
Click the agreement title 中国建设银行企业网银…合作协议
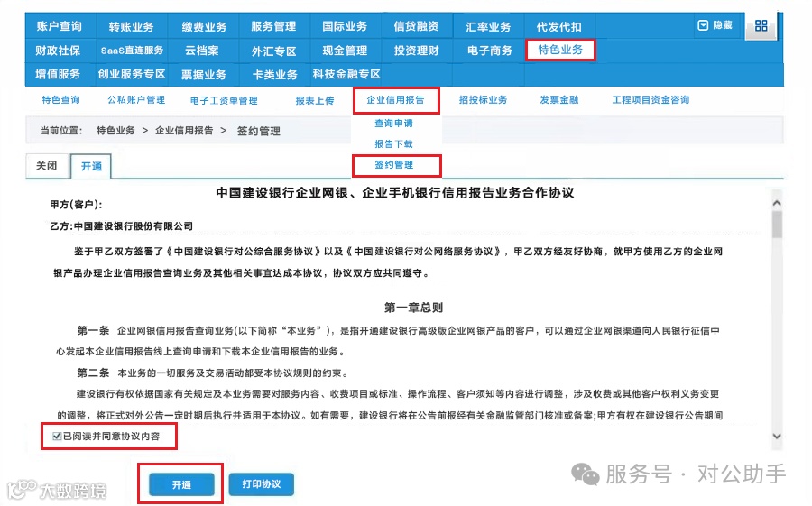(x=395, y=193)
